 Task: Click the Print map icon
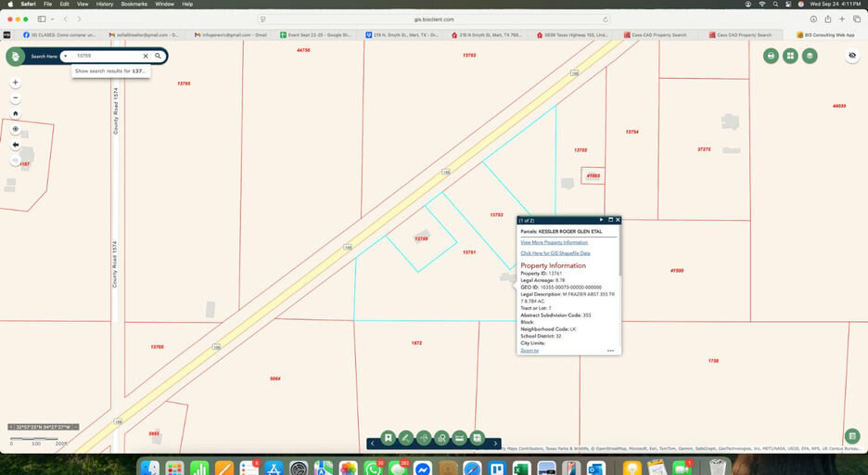click(771, 56)
